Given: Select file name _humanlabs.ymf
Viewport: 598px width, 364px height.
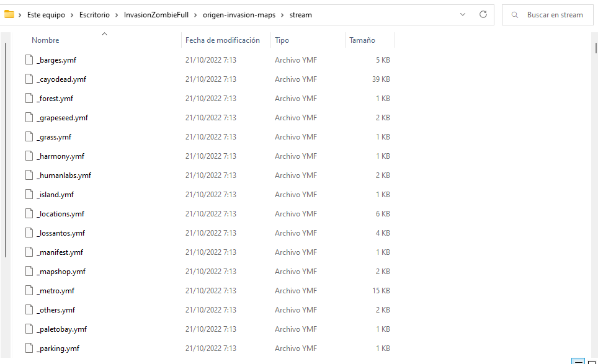Looking at the screenshot, I should click(x=64, y=175).
